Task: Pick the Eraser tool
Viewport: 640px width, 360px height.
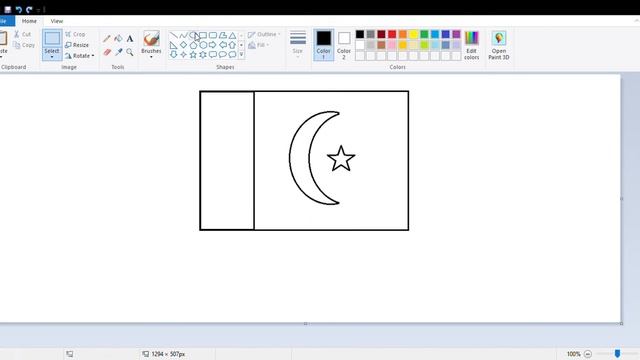Action: click(x=107, y=52)
